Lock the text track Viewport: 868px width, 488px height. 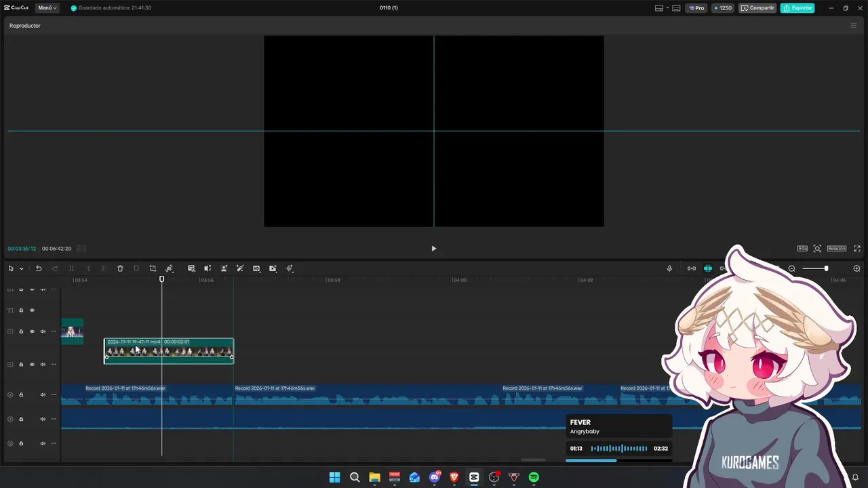coord(21,310)
